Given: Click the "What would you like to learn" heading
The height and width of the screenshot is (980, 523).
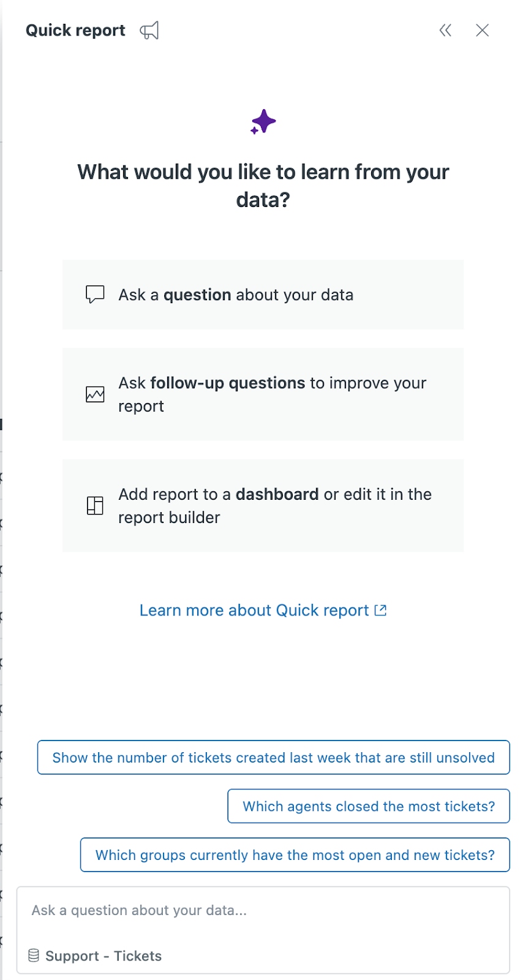Looking at the screenshot, I should click(263, 186).
